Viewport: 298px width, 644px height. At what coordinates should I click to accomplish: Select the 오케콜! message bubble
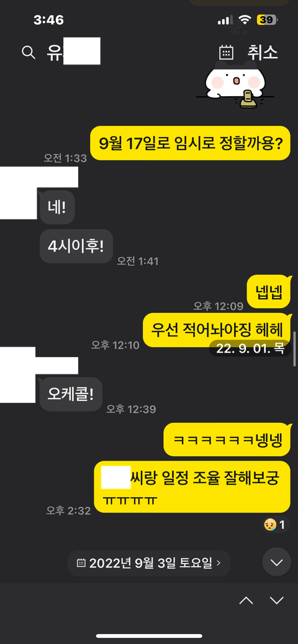click(x=71, y=394)
